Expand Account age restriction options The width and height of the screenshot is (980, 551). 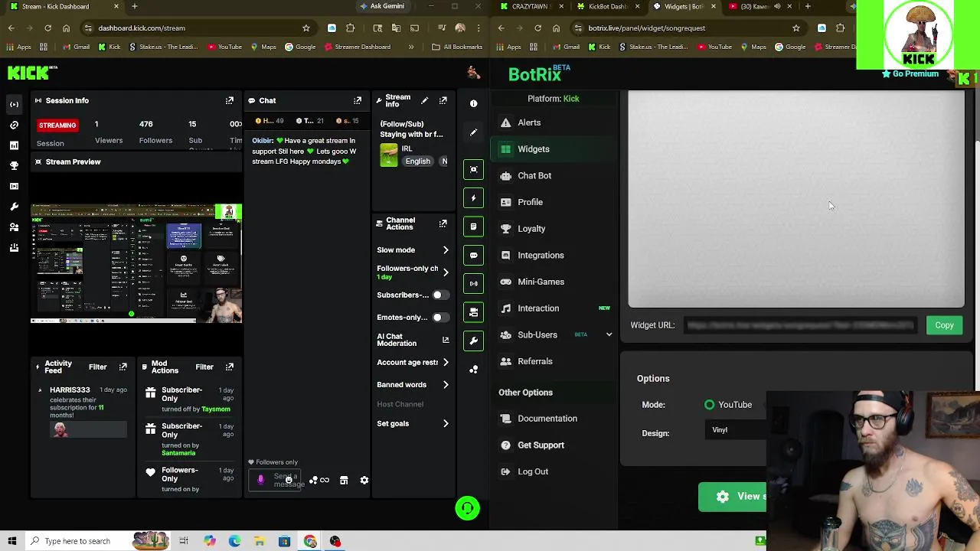coord(446,363)
